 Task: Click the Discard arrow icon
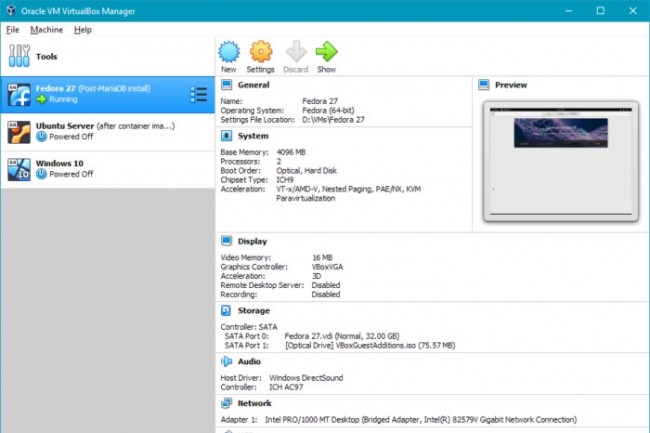[294, 52]
